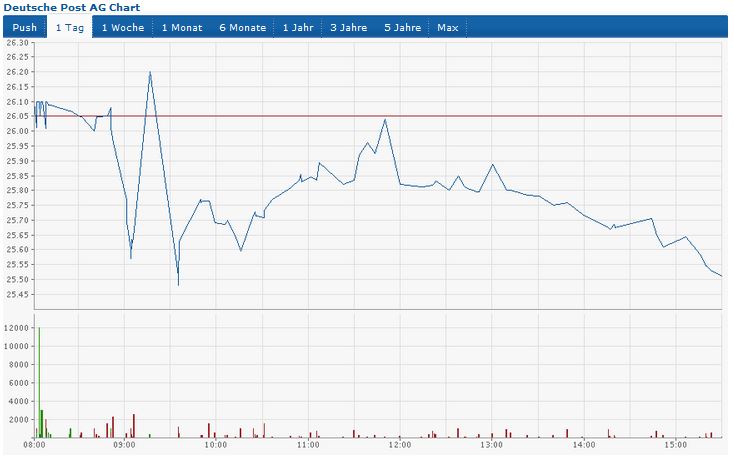734x463 pixels.
Task: Show the Max timeframe chart
Action: point(448,27)
